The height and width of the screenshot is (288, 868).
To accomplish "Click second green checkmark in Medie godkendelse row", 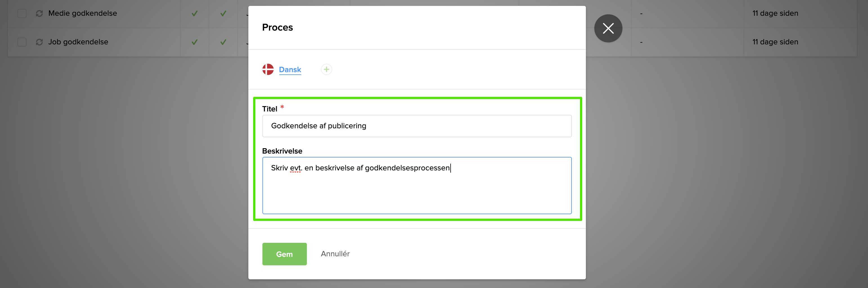I will tap(223, 13).
